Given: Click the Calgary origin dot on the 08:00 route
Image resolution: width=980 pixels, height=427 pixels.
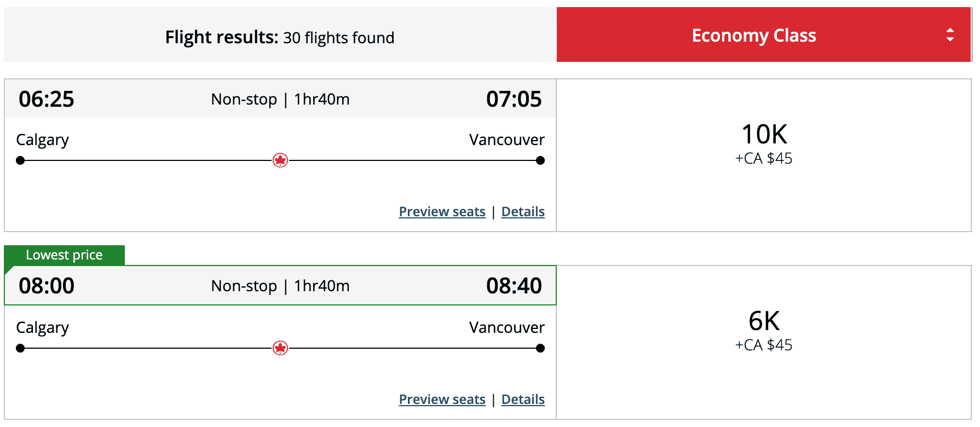Looking at the screenshot, I should pyautogui.click(x=20, y=348).
